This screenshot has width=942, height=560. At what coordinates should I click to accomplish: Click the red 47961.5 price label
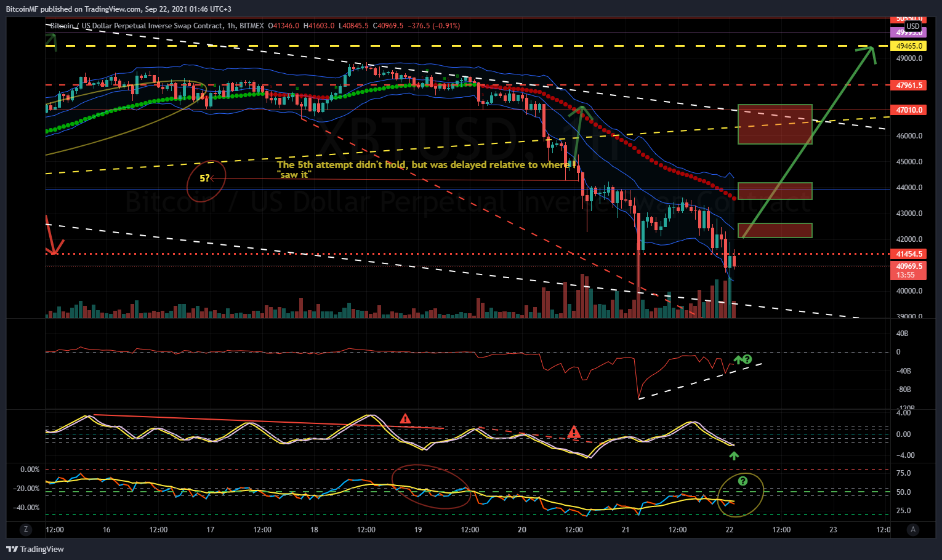coord(909,86)
